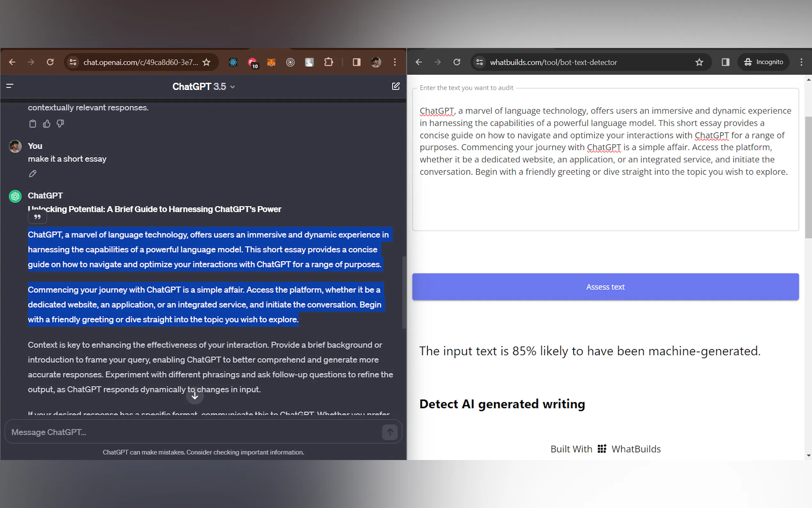Copy the previous ChatGPT response
812x508 pixels.
click(x=33, y=123)
